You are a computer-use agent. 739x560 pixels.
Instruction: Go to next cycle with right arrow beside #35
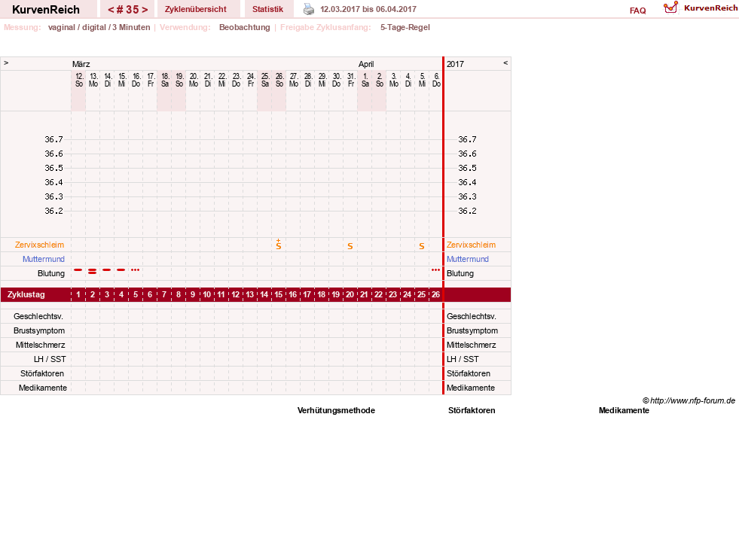[145, 10]
